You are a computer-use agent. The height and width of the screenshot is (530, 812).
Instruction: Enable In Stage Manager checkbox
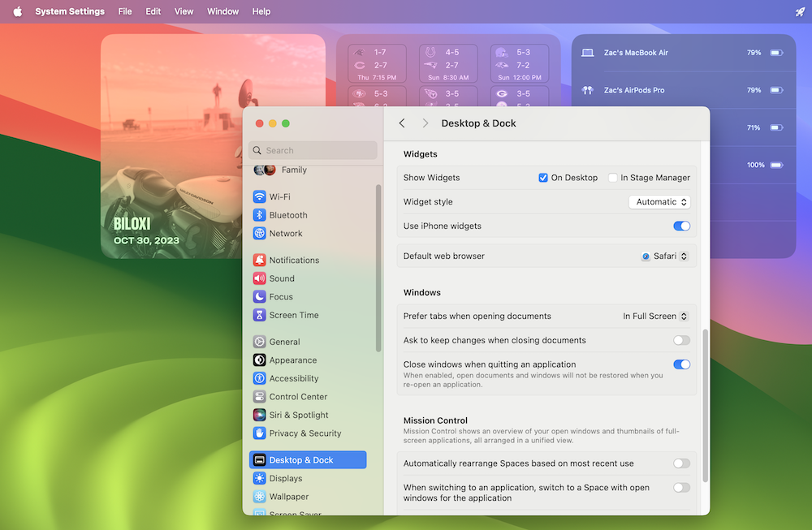(x=613, y=178)
